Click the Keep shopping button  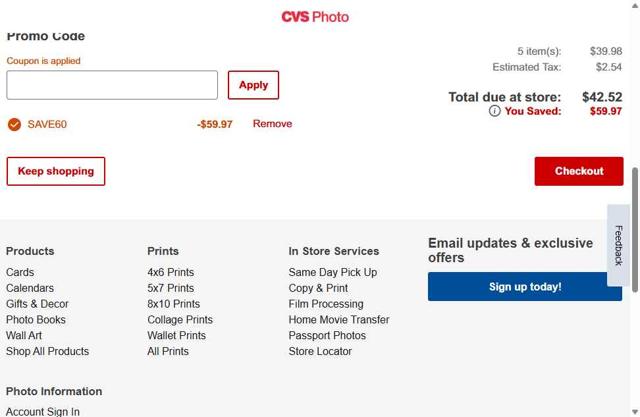56,171
